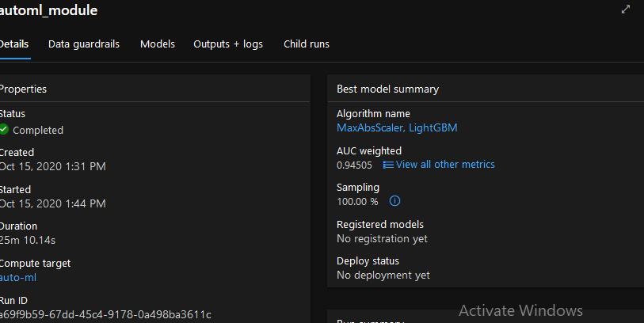Click the Best model summary header
The width and height of the screenshot is (644, 323).
point(387,89)
